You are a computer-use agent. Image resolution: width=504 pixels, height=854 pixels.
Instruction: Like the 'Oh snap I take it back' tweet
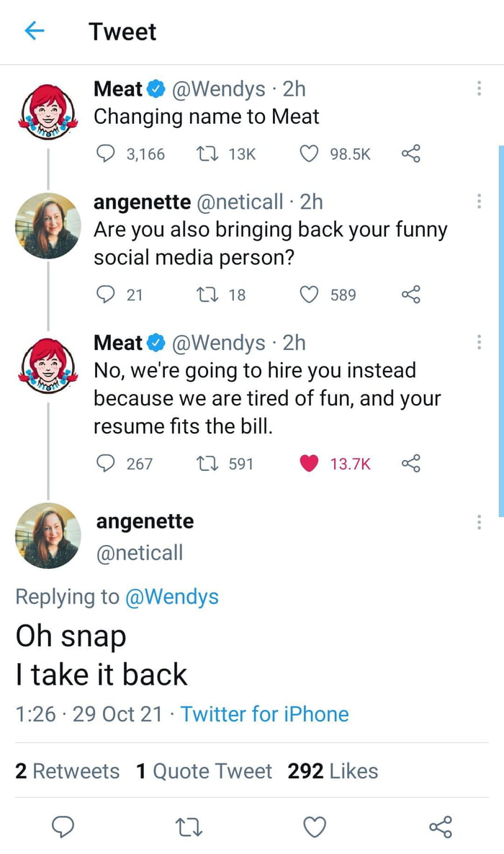[x=314, y=827]
